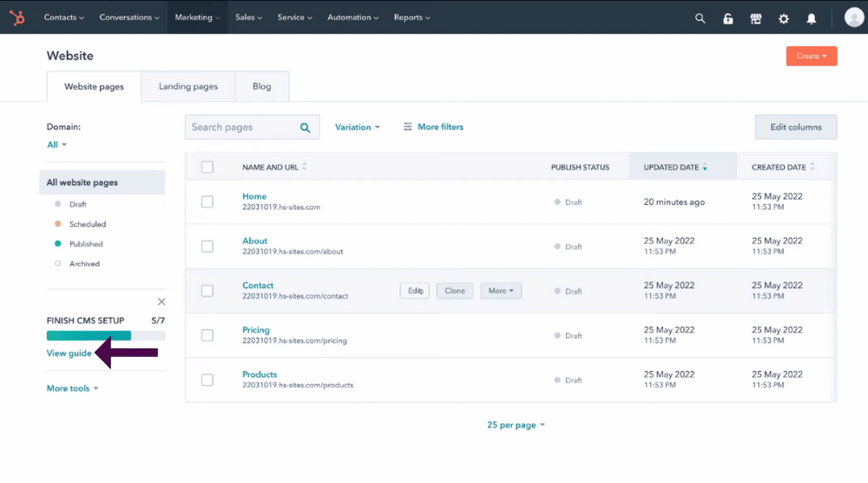Open the marketplace storefront icon
Screen dimensions: 868x483
point(756,18)
